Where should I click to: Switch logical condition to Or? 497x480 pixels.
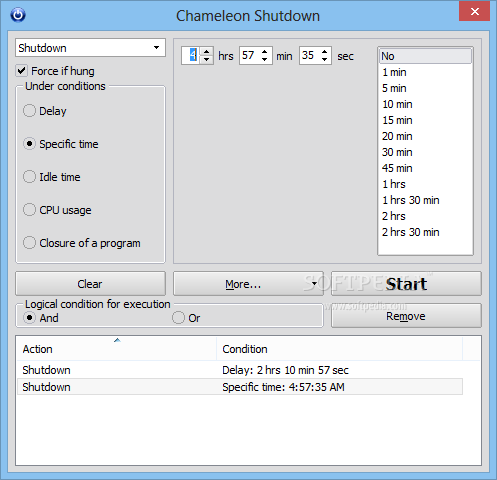[x=178, y=318]
